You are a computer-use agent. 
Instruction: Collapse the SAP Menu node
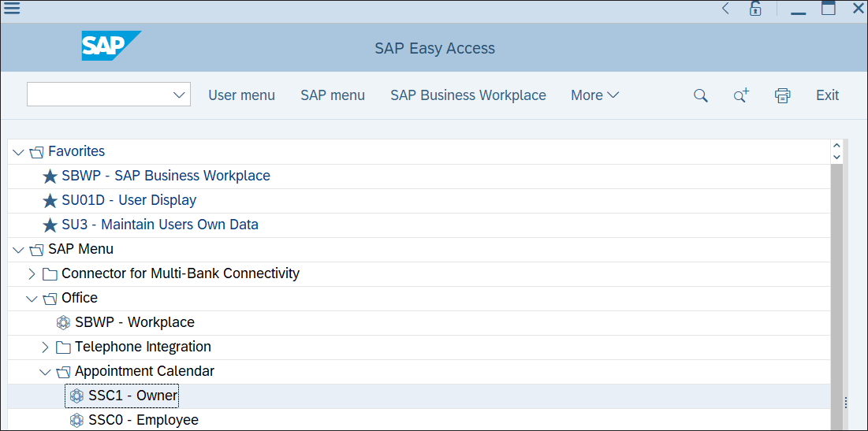click(x=18, y=250)
